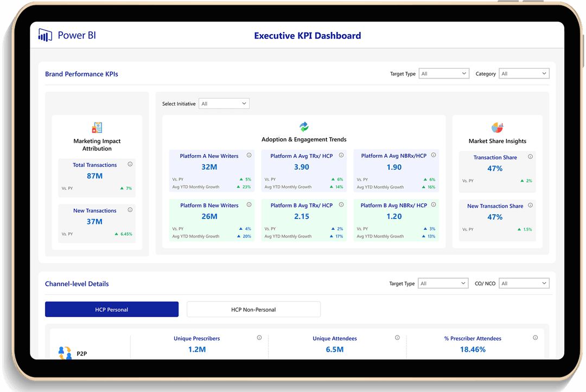Expand the Category dropdown
The width and height of the screenshot is (586, 392).
coord(524,74)
